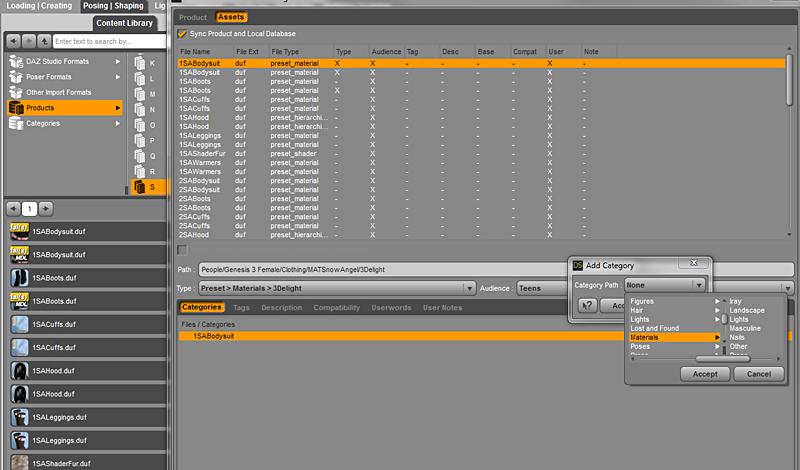Select the 1SAShaderFur table row

click(x=481, y=154)
